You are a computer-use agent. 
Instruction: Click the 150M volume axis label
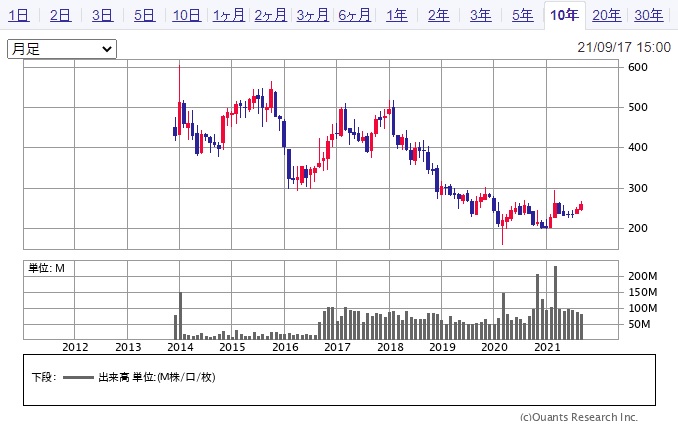(643, 292)
